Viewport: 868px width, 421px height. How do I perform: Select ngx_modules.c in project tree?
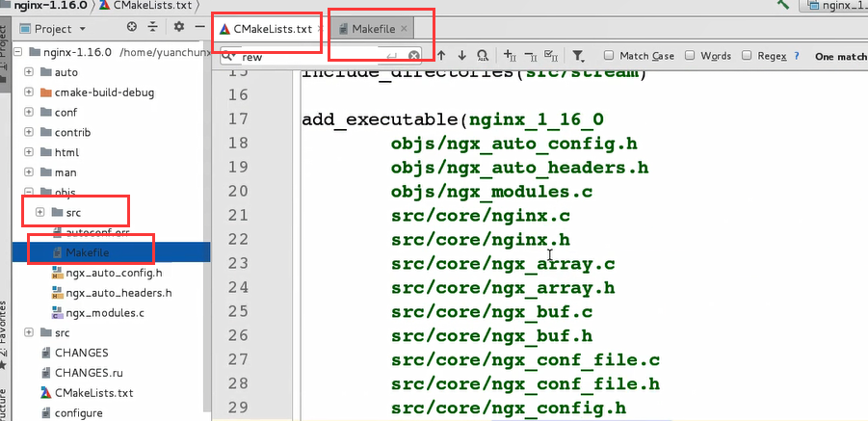click(105, 313)
